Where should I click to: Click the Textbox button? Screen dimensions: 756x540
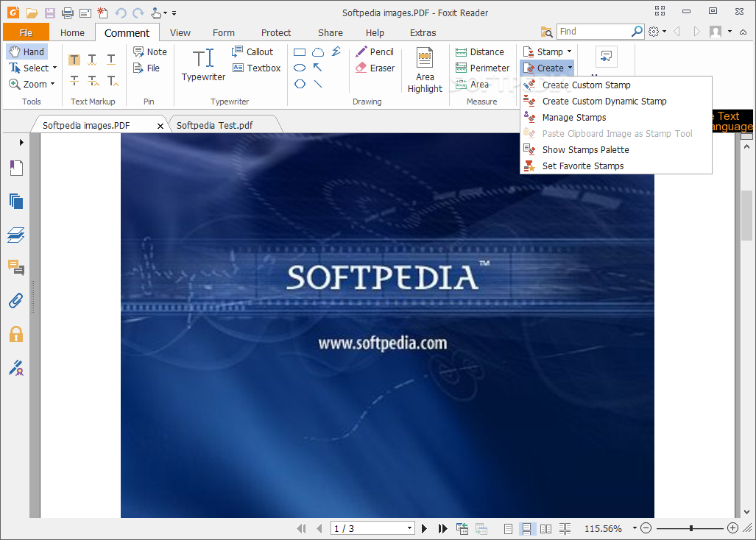[256, 68]
